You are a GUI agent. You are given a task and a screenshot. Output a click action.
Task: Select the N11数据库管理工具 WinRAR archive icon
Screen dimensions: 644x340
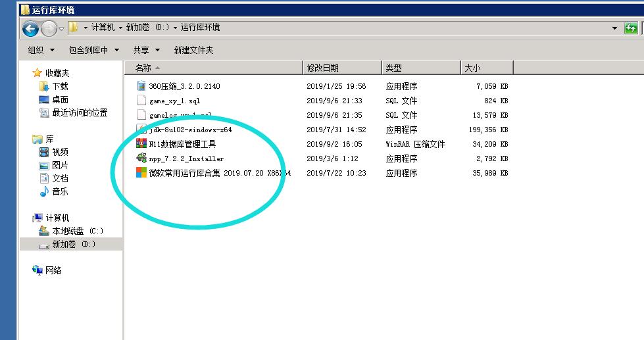[141, 144]
